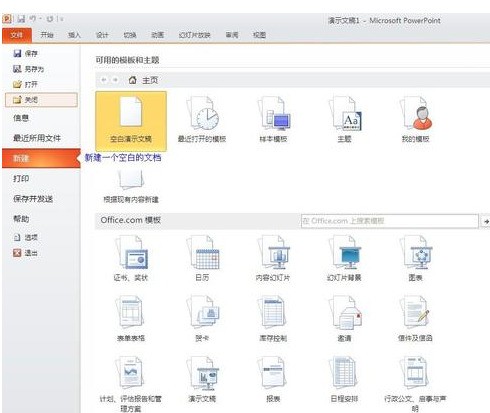Image resolution: width=490 pixels, height=413 pixels.
Task: Switch to the 开始 (Home) ribbon tab
Action: pyautogui.click(x=47, y=35)
